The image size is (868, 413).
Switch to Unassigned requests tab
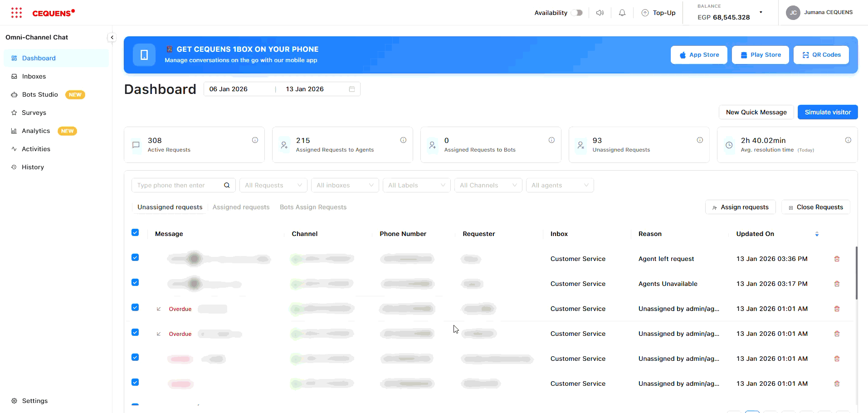click(170, 207)
